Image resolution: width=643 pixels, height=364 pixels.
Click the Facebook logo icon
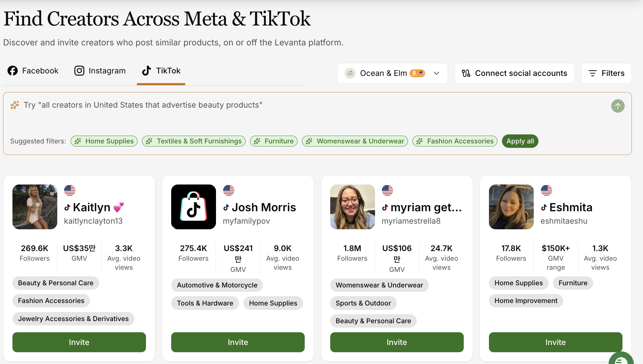click(x=12, y=71)
